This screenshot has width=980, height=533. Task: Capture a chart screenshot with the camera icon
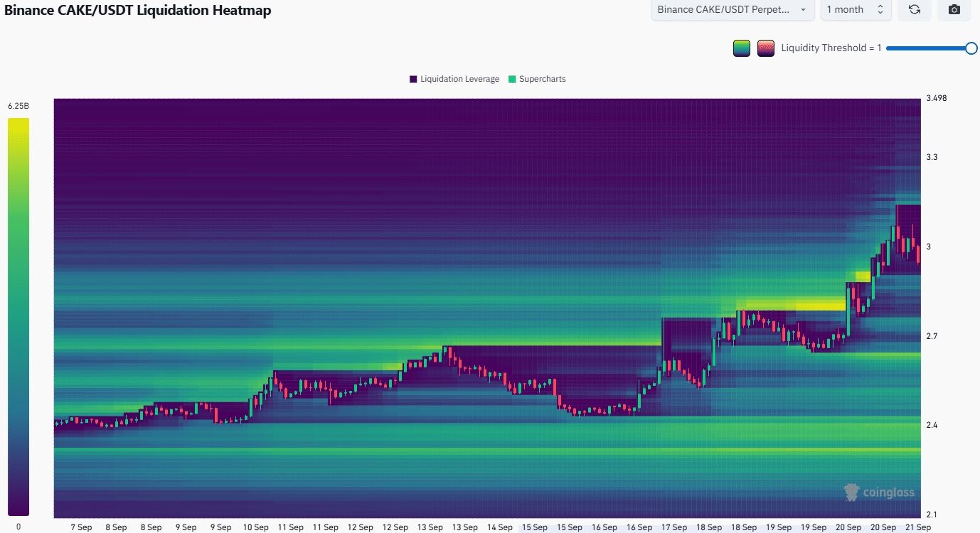954,10
